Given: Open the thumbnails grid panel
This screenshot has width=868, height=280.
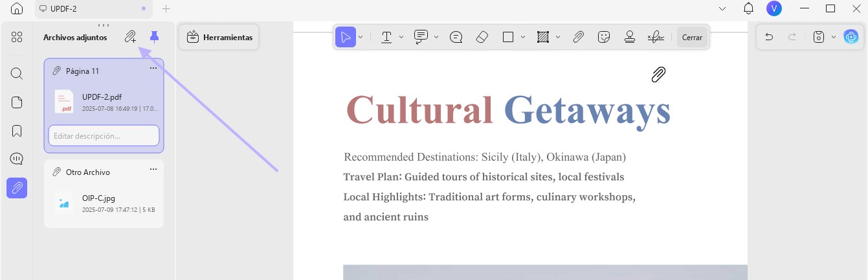Looking at the screenshot, I should [x=17, y=37].
